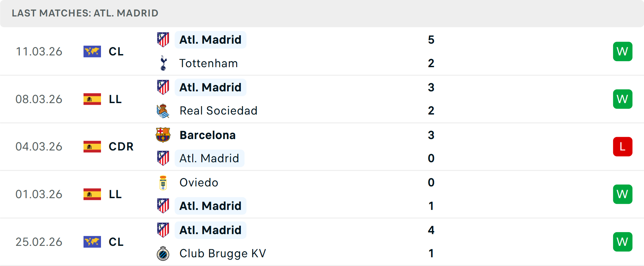Image resolution: width=644 pixels, height=266 pixels.
Task: Click the Atl. Madrid crest next to Tottenham match
Action: coord(163,40)
